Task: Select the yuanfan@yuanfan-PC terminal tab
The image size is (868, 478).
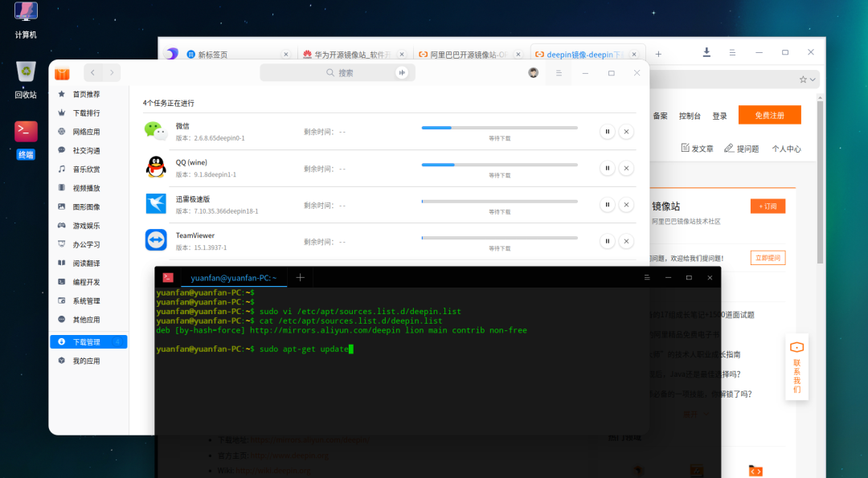Action: click(233, 278)
